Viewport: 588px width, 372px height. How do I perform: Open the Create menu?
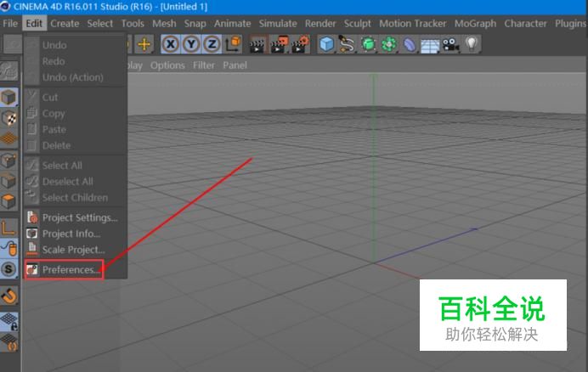click(65, 23)
